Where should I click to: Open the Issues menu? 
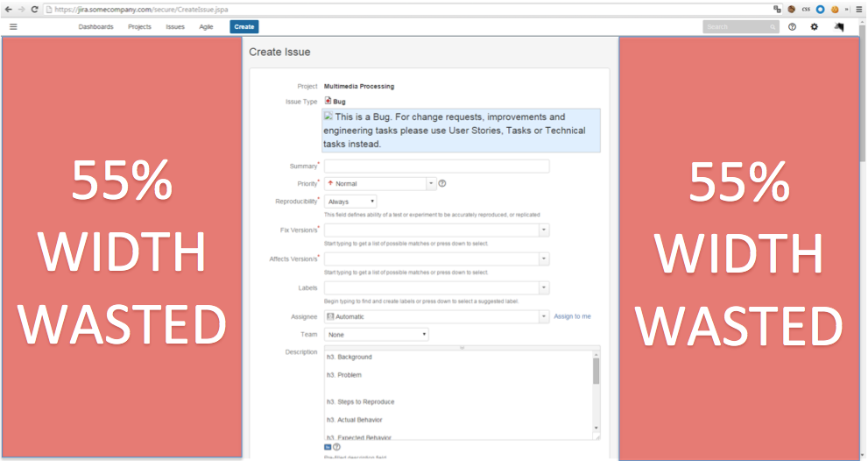click(175, 26)
